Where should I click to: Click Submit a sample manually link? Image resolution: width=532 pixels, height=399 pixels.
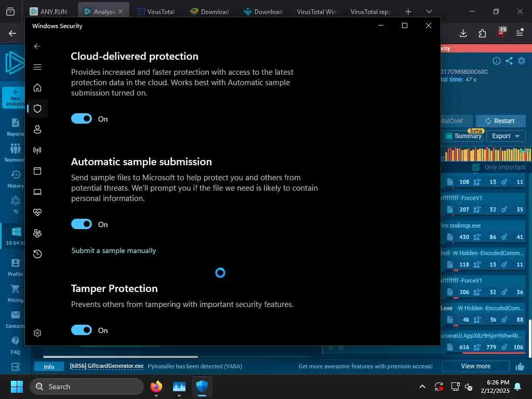click(114, 250)
